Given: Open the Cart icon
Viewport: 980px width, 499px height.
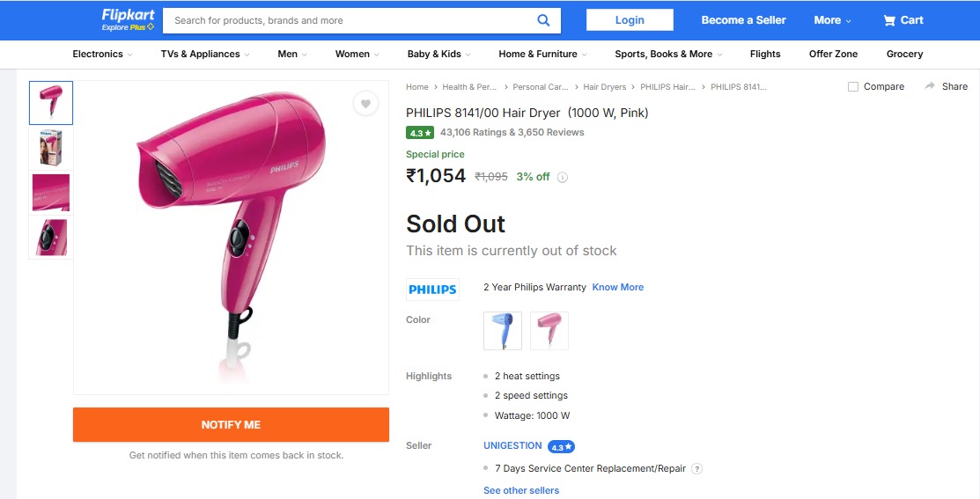Looking at the screenshot, I should coord(890,20).
